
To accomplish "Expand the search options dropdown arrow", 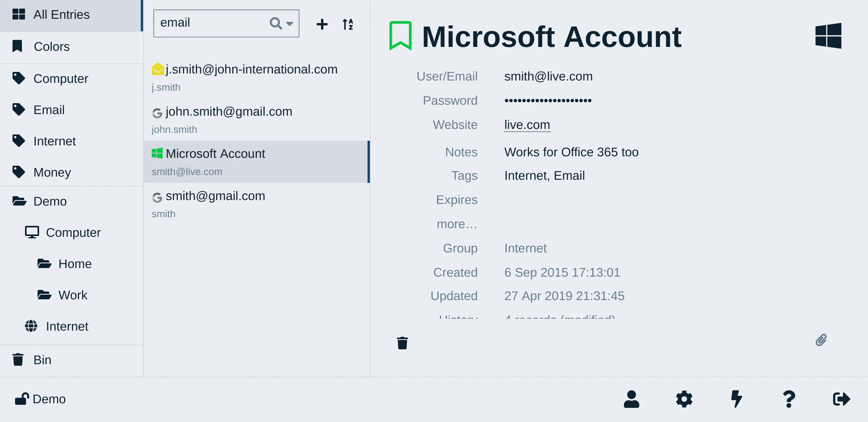I will [x=290, y=23].
